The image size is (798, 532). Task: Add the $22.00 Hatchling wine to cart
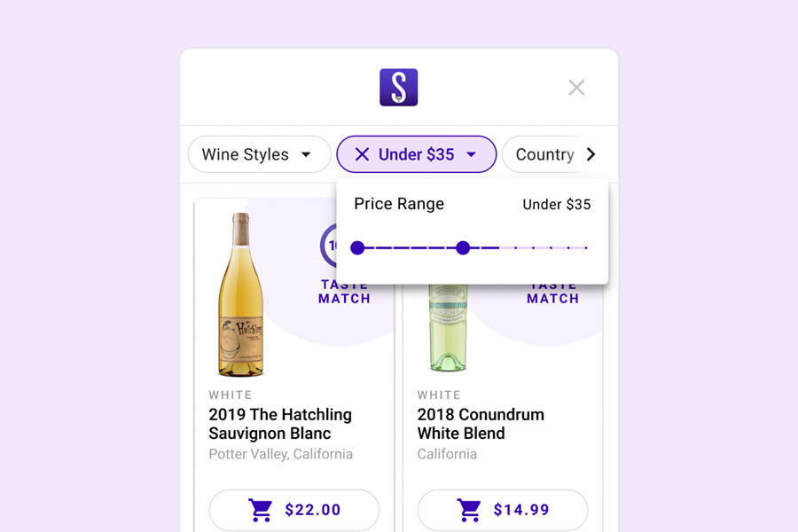[294, 510]
